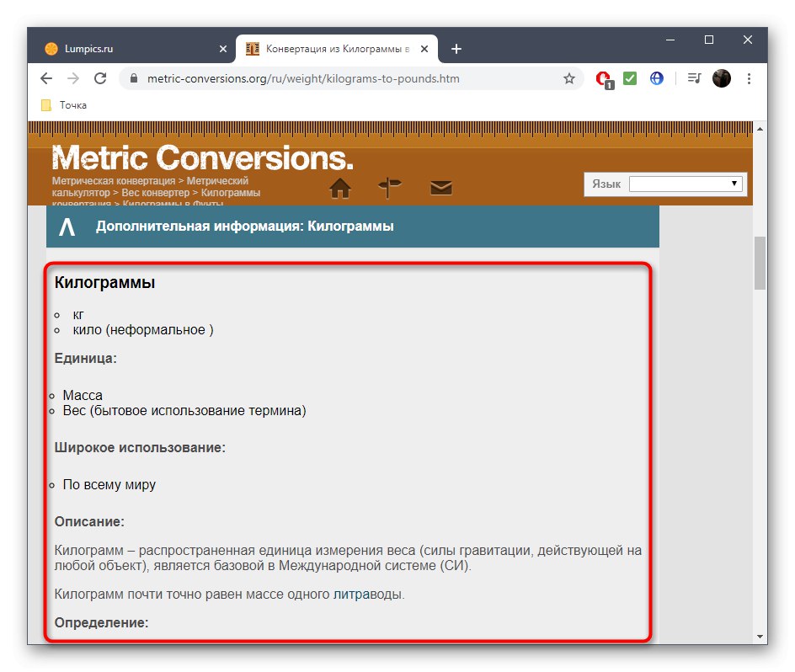The height and width of the screenshot is (672, 795).
Task: Open the blue globe extension
Action: tap(657, 78)
